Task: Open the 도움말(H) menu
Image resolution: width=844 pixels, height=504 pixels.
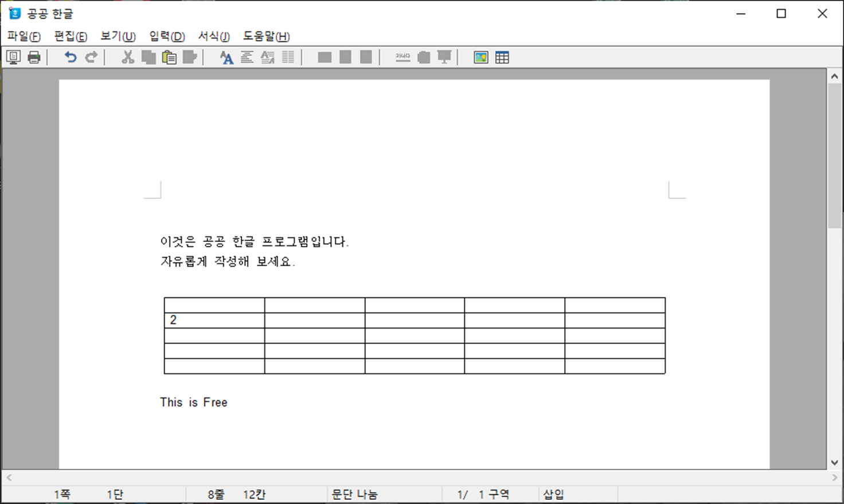Action: point(266,36)
